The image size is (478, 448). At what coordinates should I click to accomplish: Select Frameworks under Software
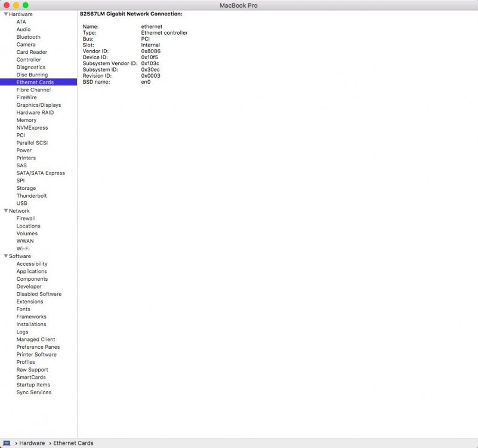click(31, 317)
